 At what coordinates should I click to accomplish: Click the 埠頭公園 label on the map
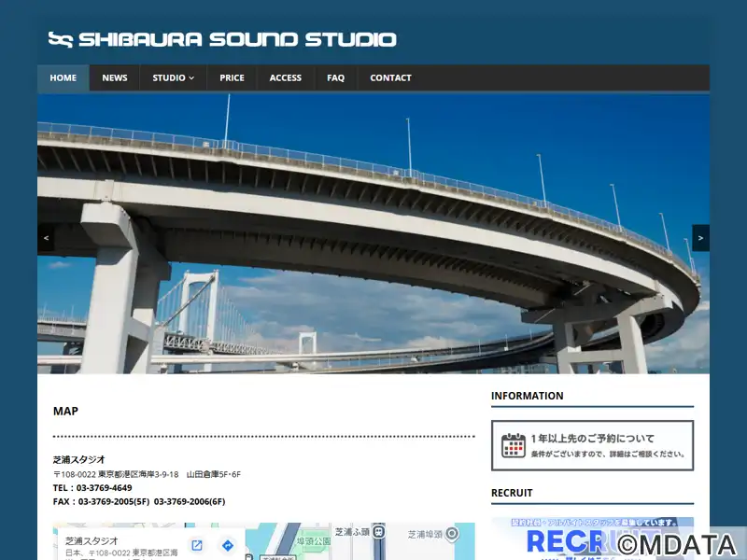314,540
